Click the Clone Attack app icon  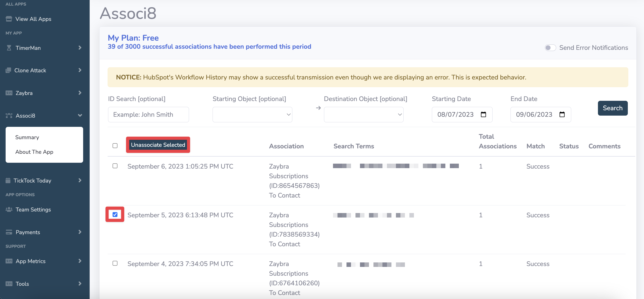[x=9, y=70]
